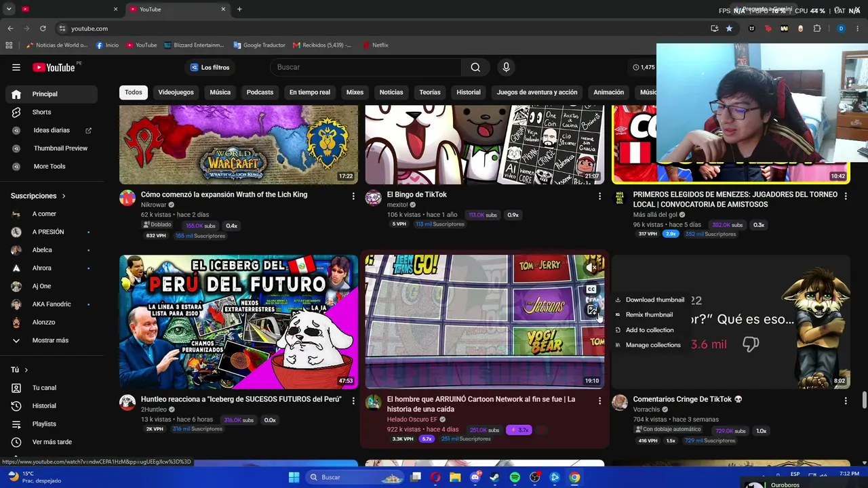
Task: Open the browser extensions puzzle icon
Action: coord(817,28)
